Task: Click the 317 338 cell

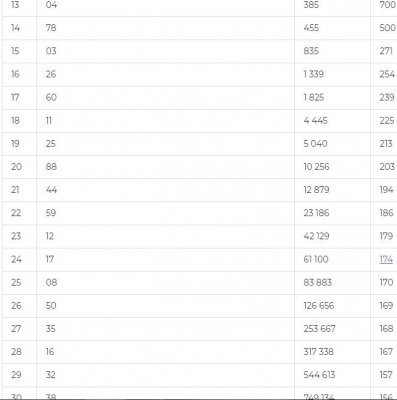Action: (318, 352)
